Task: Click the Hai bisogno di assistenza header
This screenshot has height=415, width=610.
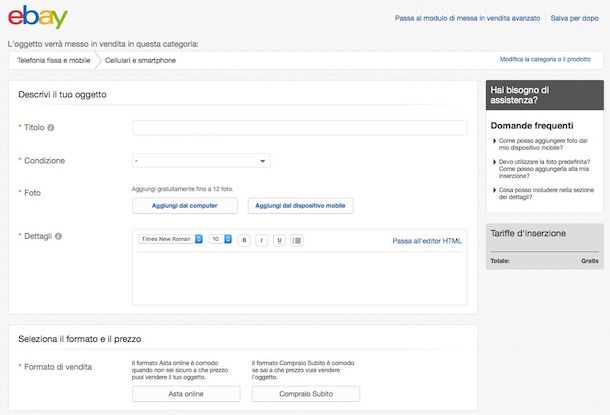Action: pyautogui.click(x=545, y=95)
